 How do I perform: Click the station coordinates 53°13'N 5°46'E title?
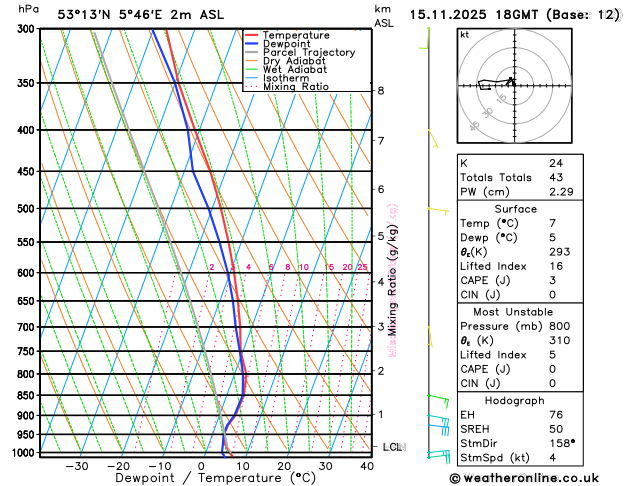(x=140, y=15)
